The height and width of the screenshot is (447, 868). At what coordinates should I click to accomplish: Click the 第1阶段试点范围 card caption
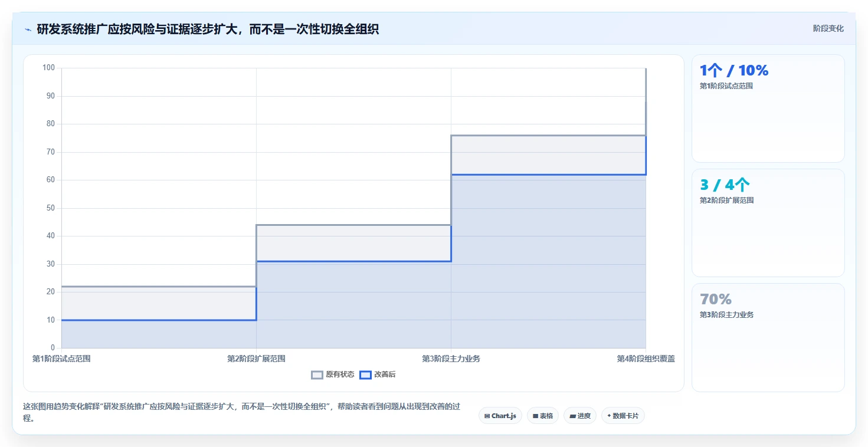726,86
